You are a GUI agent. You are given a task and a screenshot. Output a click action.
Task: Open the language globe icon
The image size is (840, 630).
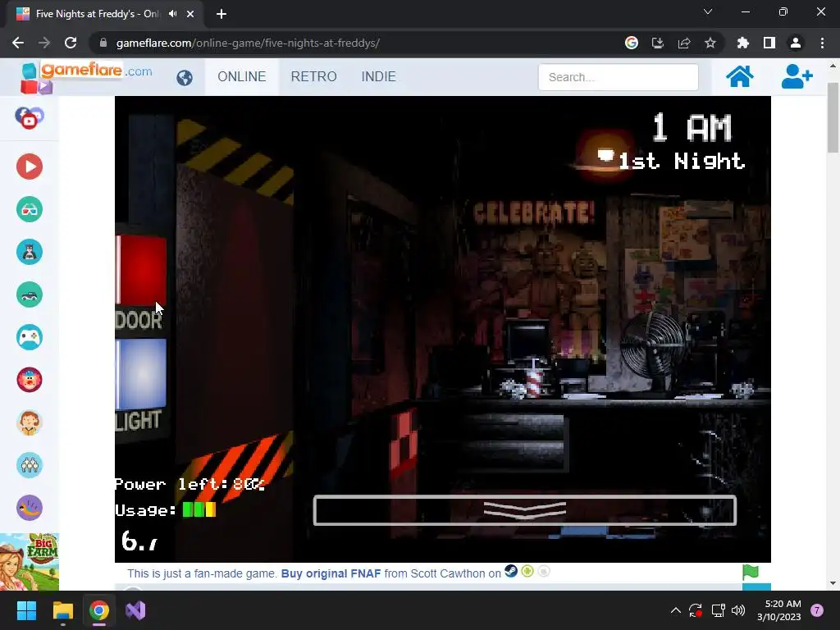(x=185, y=78)
